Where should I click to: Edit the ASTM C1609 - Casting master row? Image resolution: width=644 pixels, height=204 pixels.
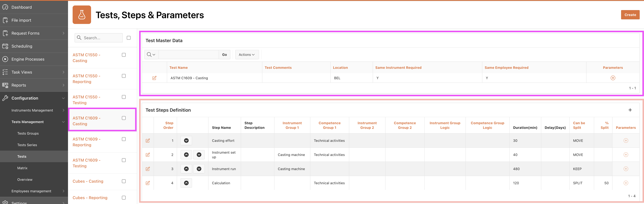click(154, 78)
